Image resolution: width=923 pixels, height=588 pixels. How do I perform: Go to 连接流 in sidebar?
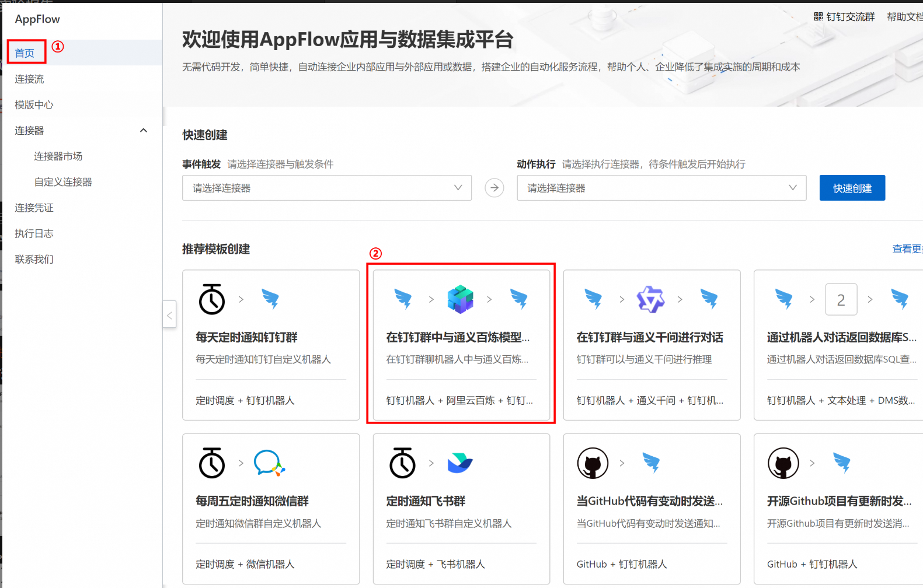(x=29, y=79)
